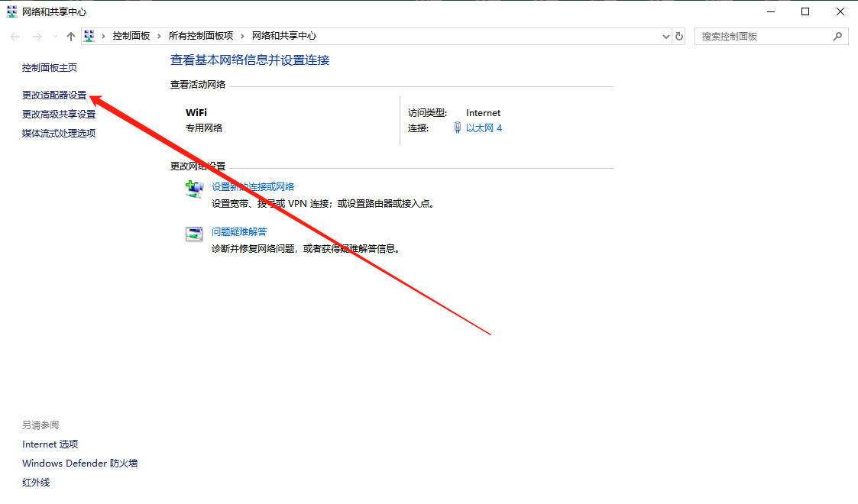Expand the address bar history dropdown
This screenshot has width=858, height=504.
click(x=665, y=36)
